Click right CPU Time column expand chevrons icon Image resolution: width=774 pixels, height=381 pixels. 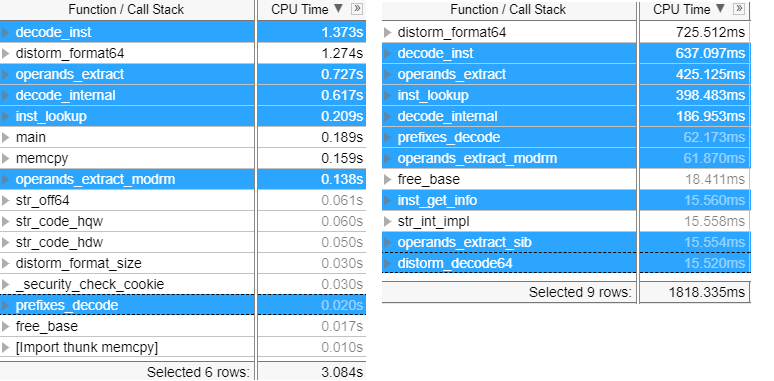click(739, 9)
